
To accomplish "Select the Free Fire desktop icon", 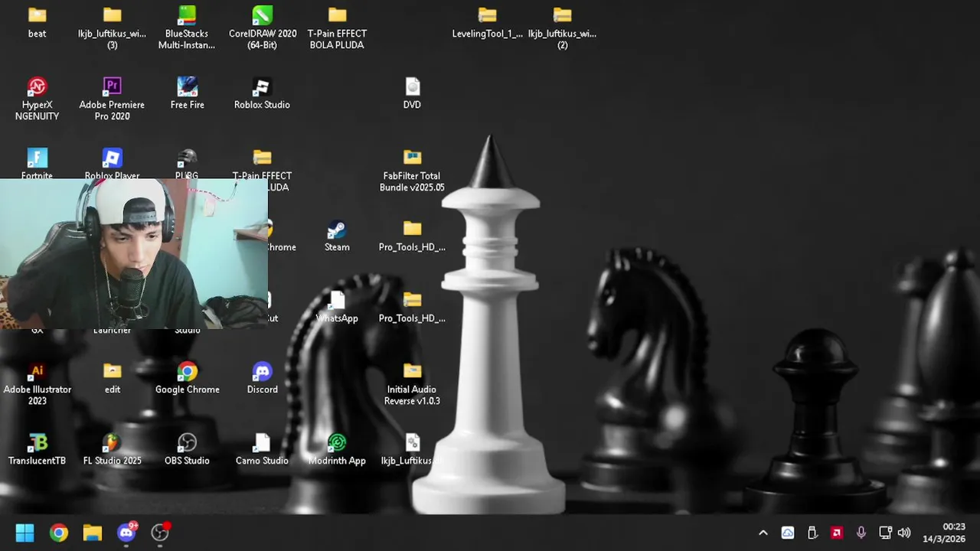I will click(187, 94).
